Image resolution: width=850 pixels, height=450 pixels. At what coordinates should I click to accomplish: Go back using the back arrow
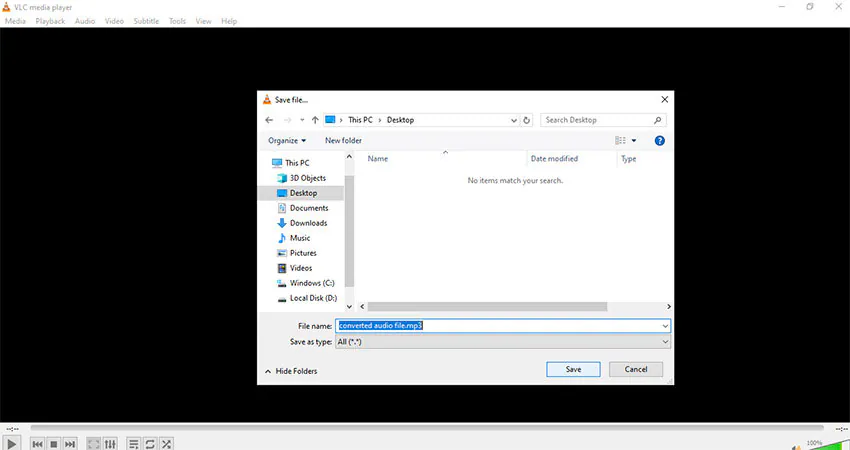[x=269, y=120]
